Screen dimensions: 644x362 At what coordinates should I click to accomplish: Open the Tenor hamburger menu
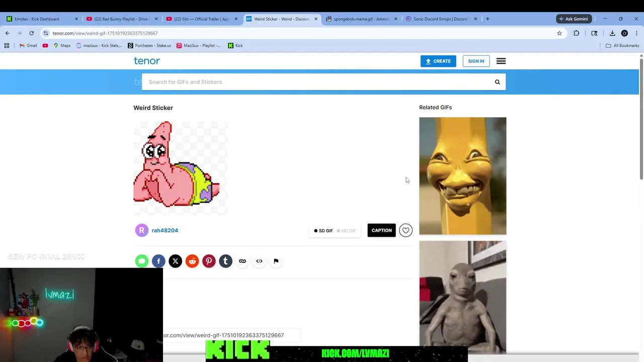501,61
